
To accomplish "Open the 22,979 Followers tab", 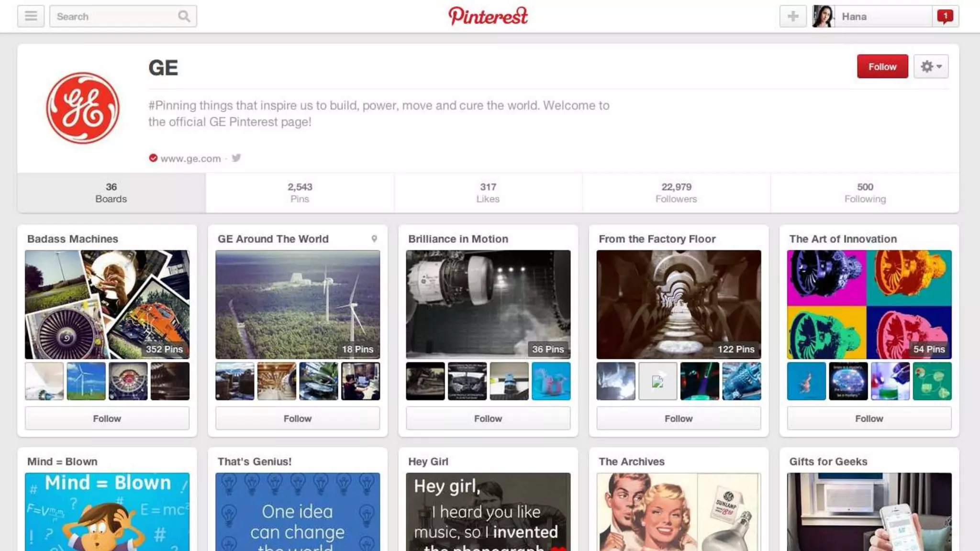I will point(676,193).
